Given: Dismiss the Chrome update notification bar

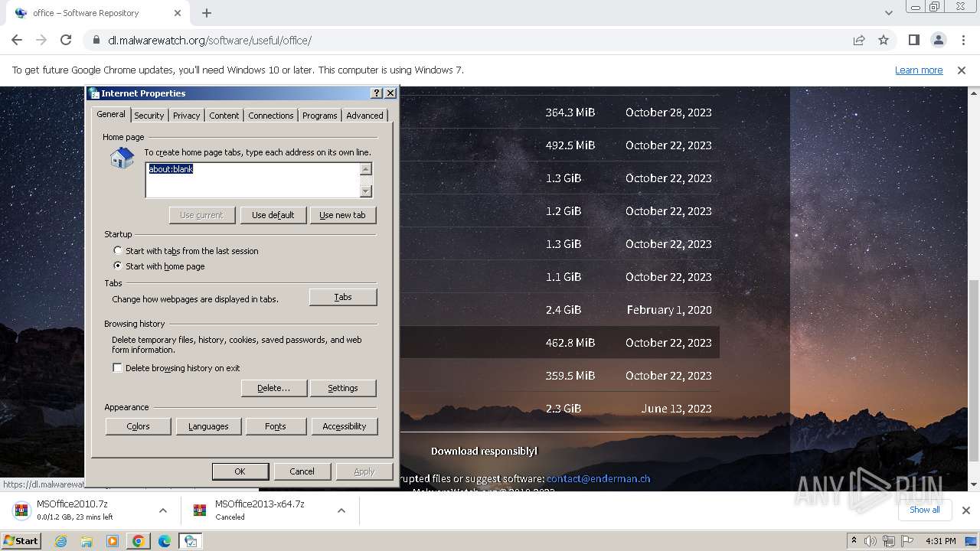Looking at the screenshot, I should click(x=962, y=70).
